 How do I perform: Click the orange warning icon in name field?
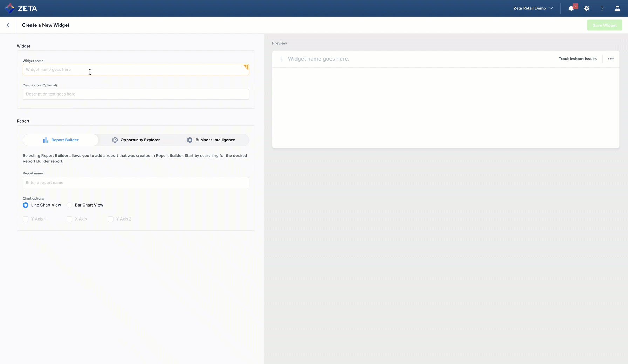tap(246, 67)
